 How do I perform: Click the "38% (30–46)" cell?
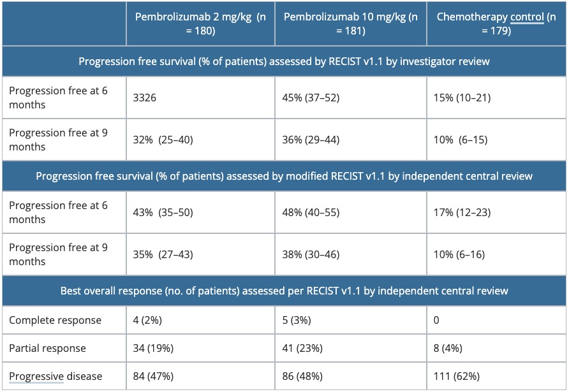click(x=313, y=254)
